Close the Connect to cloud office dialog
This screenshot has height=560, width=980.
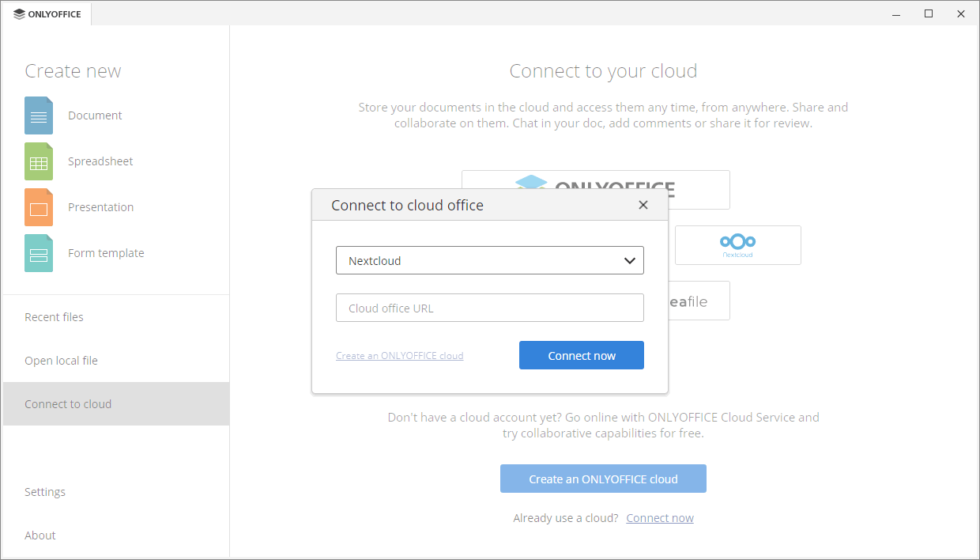point(643,205)
